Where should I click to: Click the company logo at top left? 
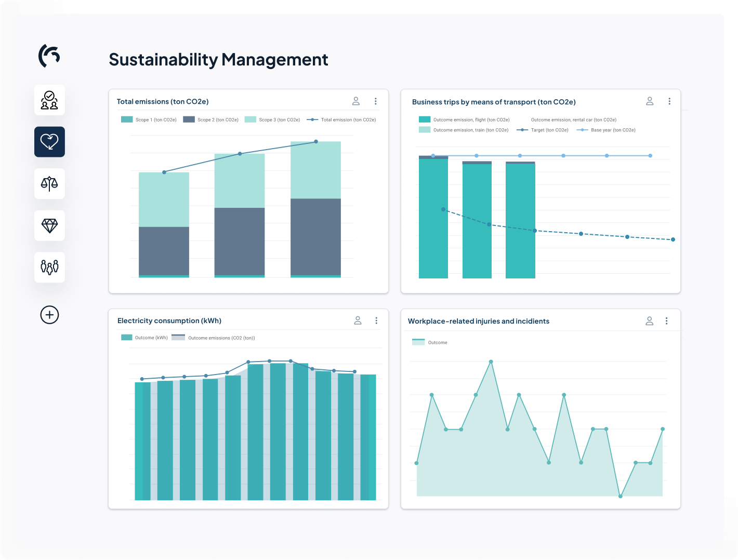coord(48,56)
